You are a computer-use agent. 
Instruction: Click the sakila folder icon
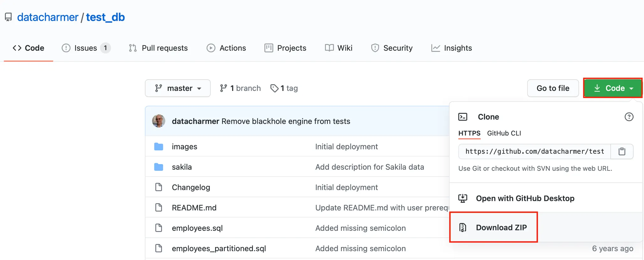(x=159, y=167)
